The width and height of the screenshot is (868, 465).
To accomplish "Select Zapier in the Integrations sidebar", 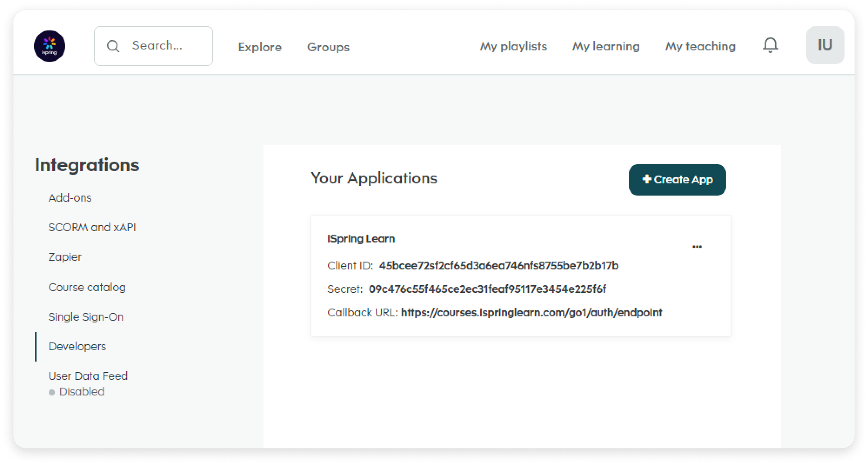I will pyautogui.click(x=65, y=257).
